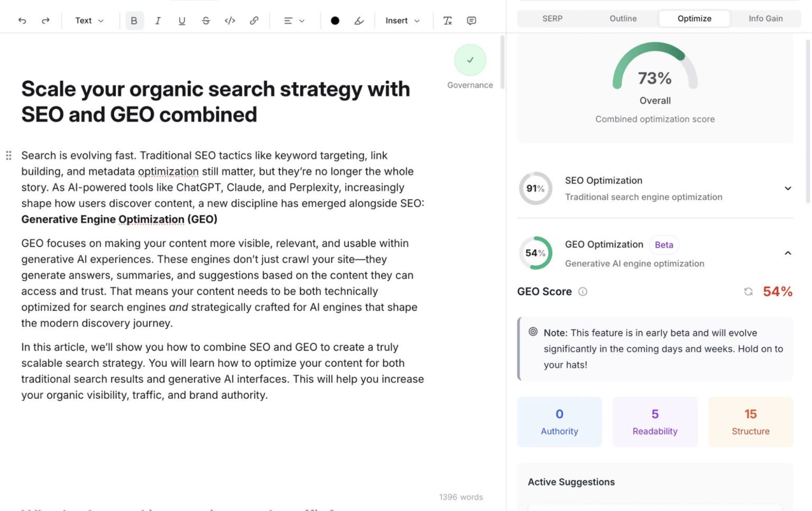Open the insert link tool
Viewport: 812px width, 511px height.
point(254,20)
